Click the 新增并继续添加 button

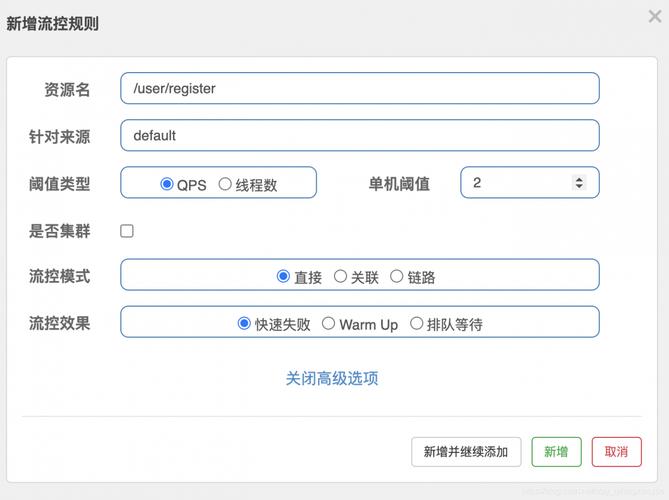click(466, 452)
